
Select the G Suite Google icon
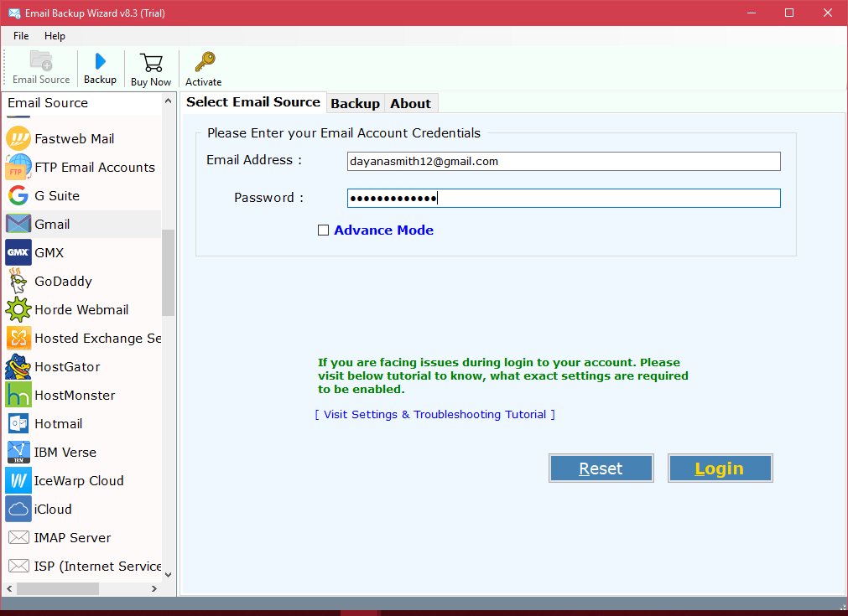[x=18, y=195]
